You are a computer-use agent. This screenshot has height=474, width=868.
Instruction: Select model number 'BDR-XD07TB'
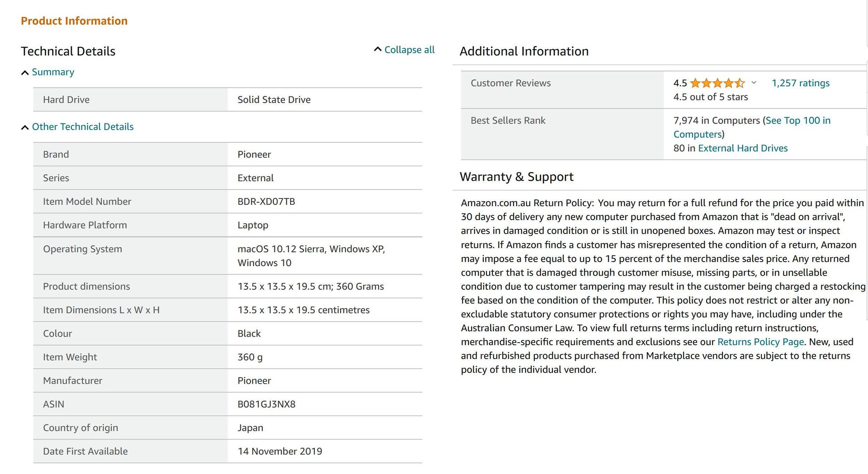coord(266,202)
